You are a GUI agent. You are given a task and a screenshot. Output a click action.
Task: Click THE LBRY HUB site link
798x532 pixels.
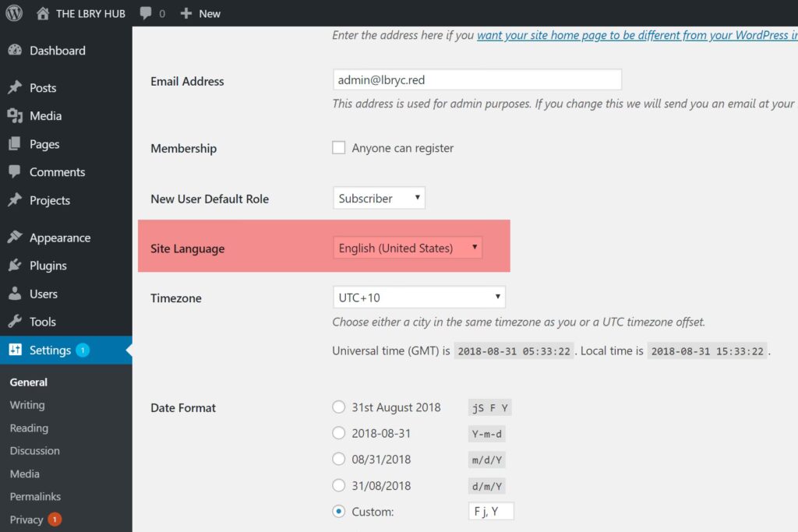[x=90, y=13]
